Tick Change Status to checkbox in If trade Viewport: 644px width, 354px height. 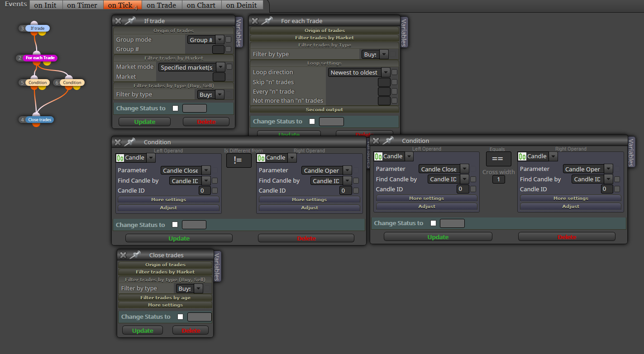175,109
